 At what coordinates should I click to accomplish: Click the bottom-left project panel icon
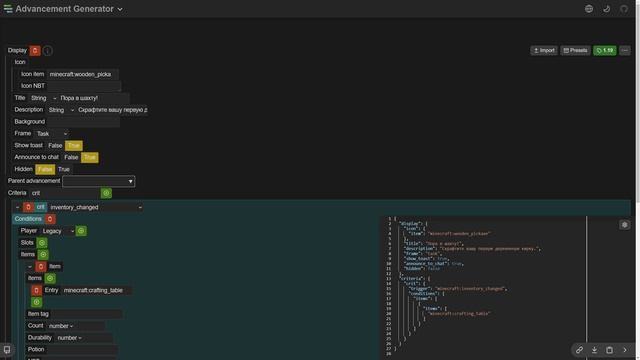(x=7, y=350)
